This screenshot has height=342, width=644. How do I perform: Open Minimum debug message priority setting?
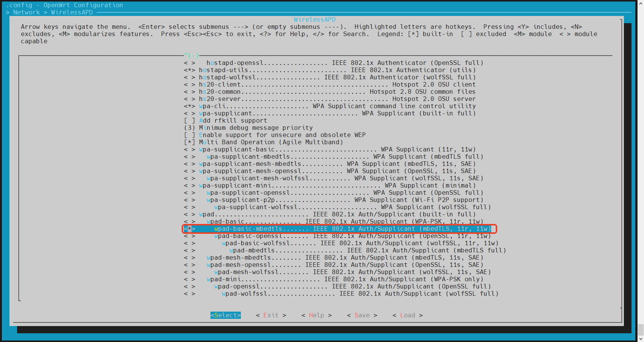point(256,128)
